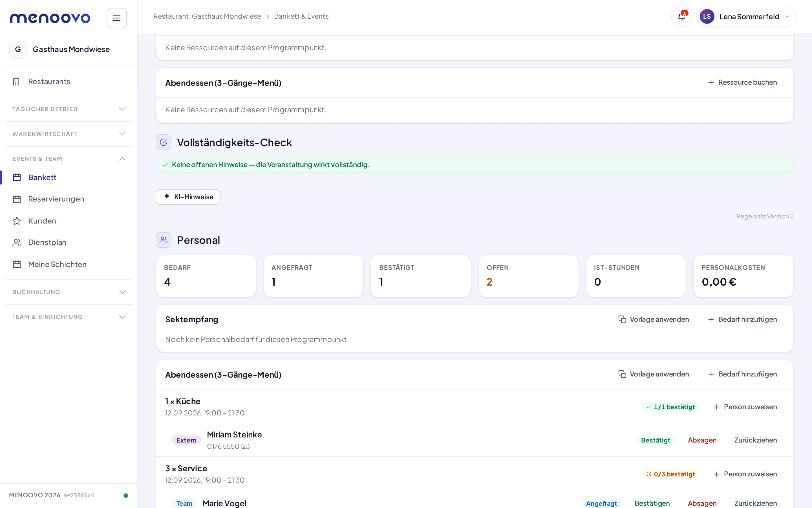The image size is (812, 508).
Task: Click the Gasthaus Mondwiese restaurant name
Action: pyautogui.click(x=71, y=49)
